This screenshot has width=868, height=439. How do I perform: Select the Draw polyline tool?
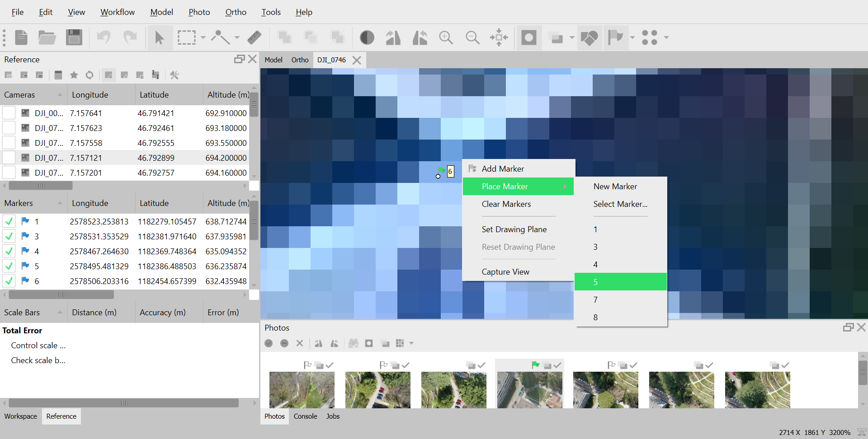[220, 37]
